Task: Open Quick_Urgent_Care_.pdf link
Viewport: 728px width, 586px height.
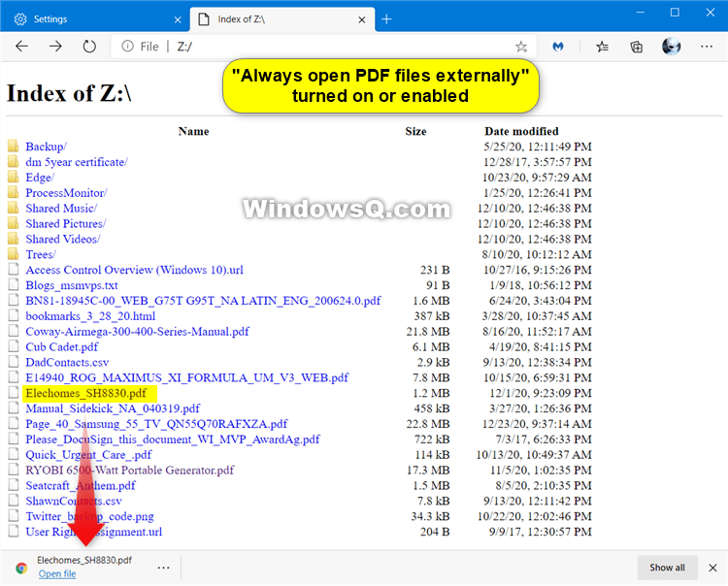Action: click(x=88, y=454)
